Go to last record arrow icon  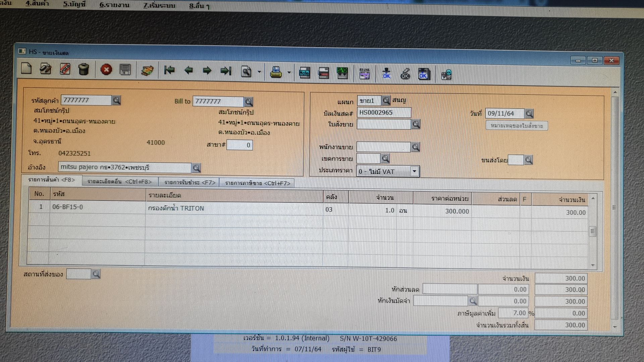pos(226,71)
